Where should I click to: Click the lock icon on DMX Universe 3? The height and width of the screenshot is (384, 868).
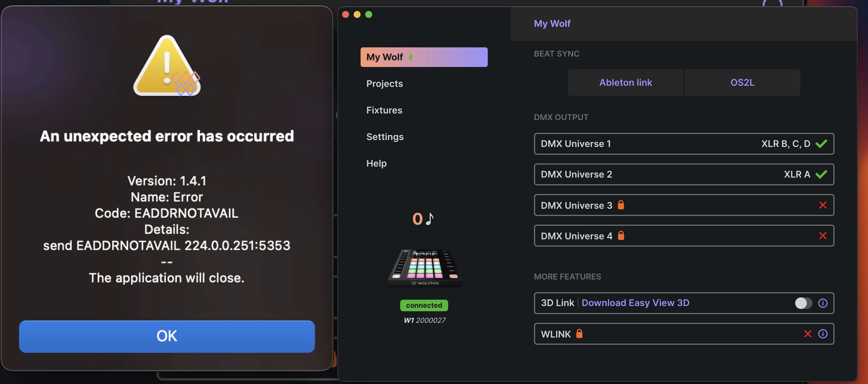pos(620,205)
